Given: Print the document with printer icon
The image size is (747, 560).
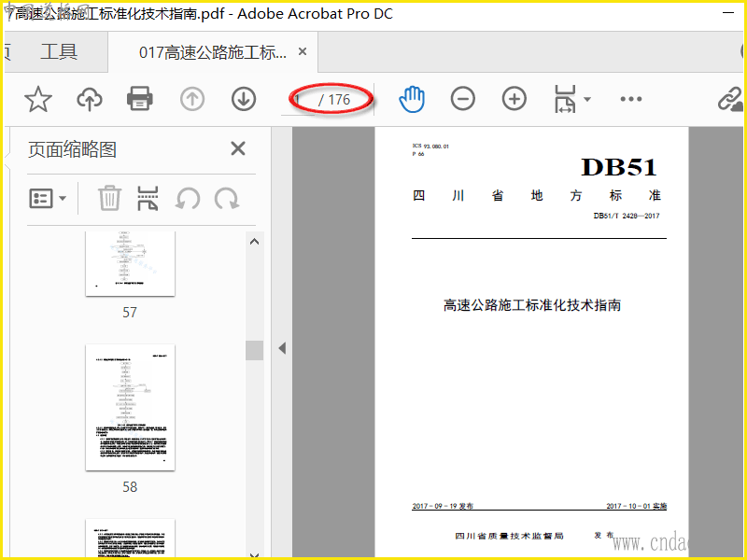Looking at the screenshot, I should coord(139,99).
